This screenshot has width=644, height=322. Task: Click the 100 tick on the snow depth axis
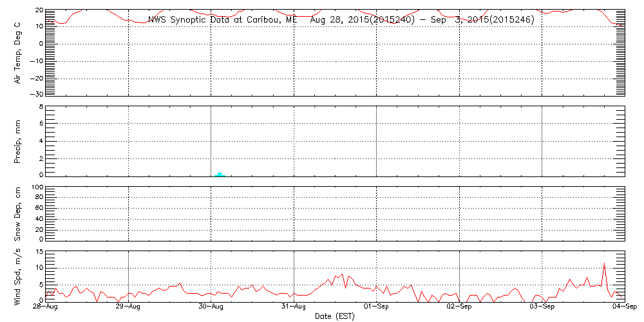tap(37, 187)
